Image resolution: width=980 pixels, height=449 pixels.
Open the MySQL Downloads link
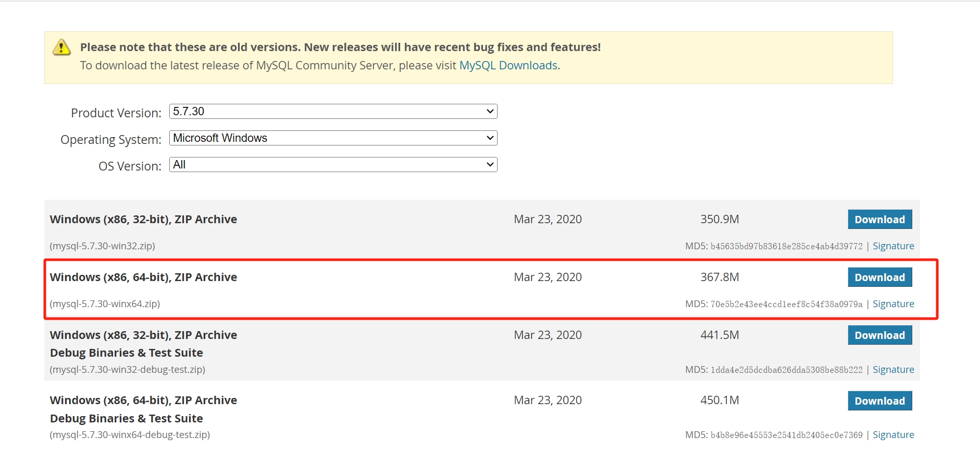click(x=508, y=66)
